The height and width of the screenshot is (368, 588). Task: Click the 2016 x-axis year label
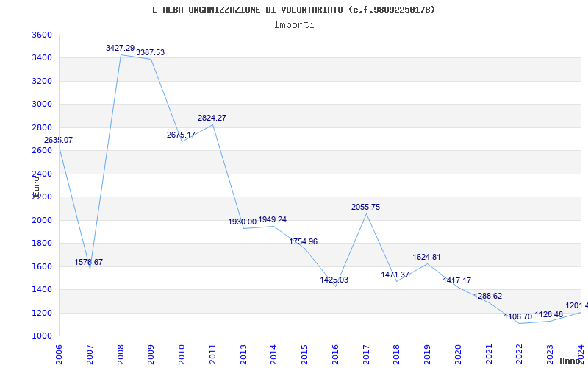(x=335, y=355)
